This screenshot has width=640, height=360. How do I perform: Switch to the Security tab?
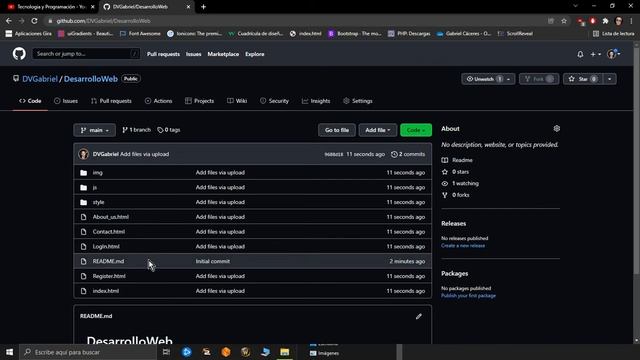275,101
